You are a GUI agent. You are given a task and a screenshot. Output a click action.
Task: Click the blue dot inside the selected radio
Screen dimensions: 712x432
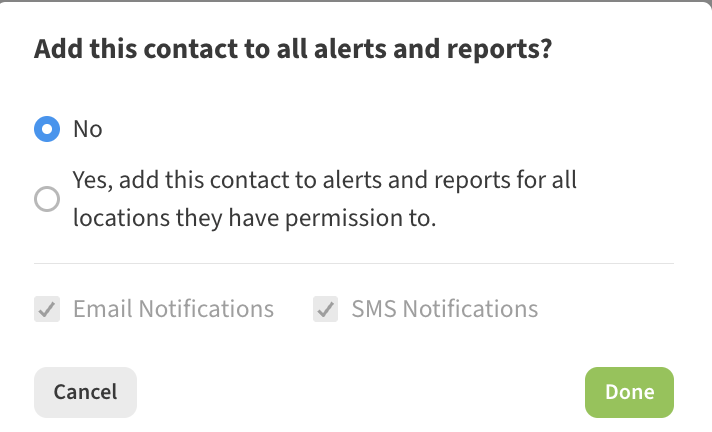point(46,129)
